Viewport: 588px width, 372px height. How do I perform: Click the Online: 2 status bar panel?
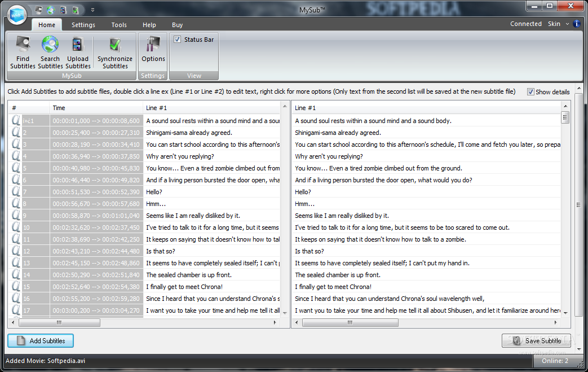click(x=555, y=361)
